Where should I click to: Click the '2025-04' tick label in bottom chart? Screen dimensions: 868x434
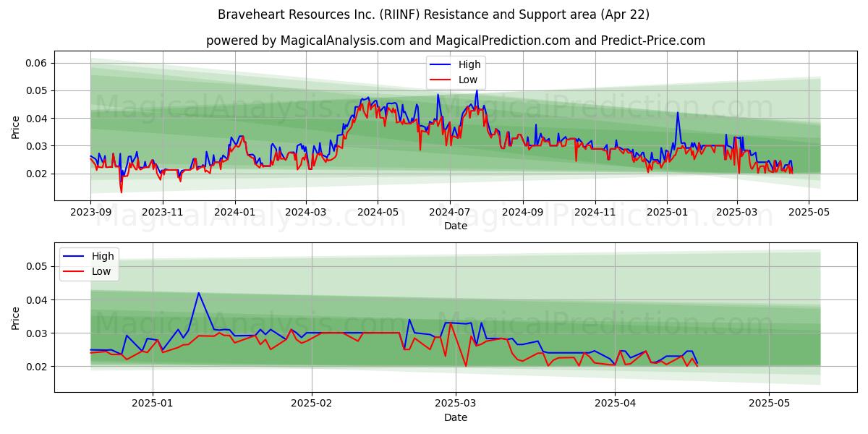tap(615, 404)
